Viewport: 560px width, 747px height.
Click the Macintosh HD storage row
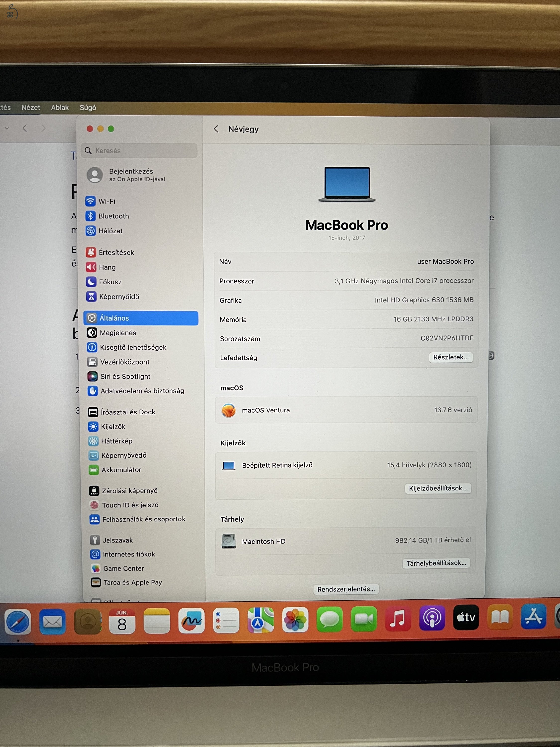pyautogui.click(x=346, y=541)
